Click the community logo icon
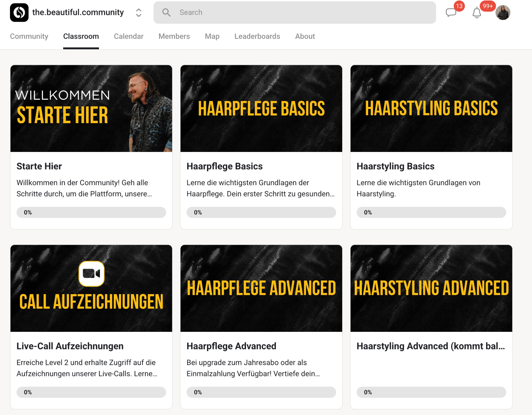Viewport: 532px width, 415px height. [19, 12]
